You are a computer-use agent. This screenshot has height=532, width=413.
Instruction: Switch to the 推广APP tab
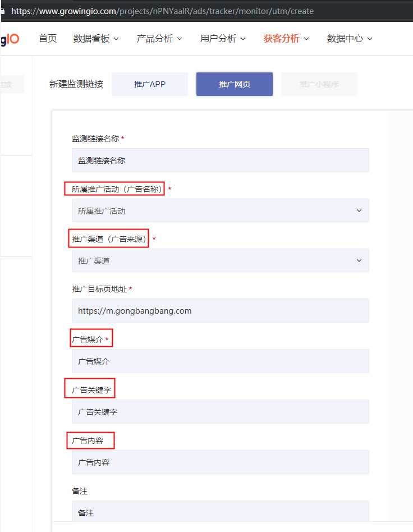click(x=150, y=83)
